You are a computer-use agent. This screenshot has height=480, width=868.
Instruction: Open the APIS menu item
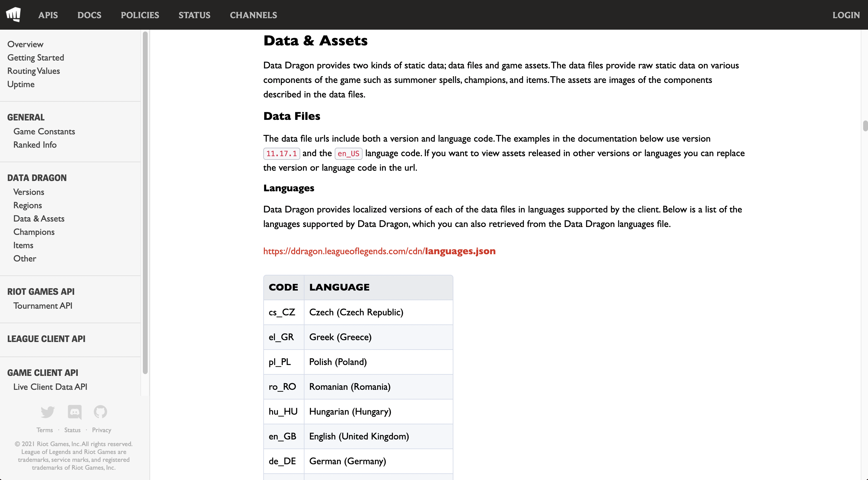click(48, 15)
